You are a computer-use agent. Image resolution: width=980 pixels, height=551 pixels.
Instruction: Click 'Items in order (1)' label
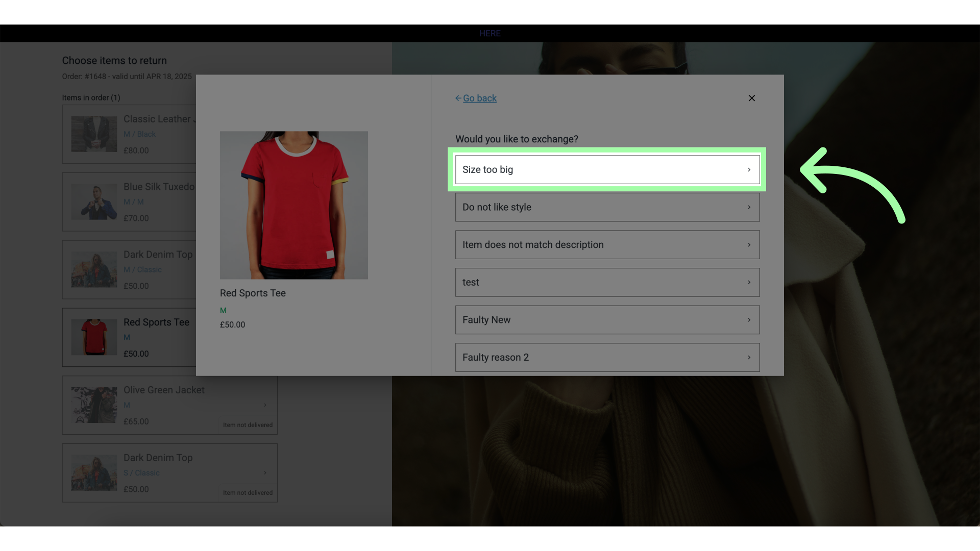pos(91,98)
